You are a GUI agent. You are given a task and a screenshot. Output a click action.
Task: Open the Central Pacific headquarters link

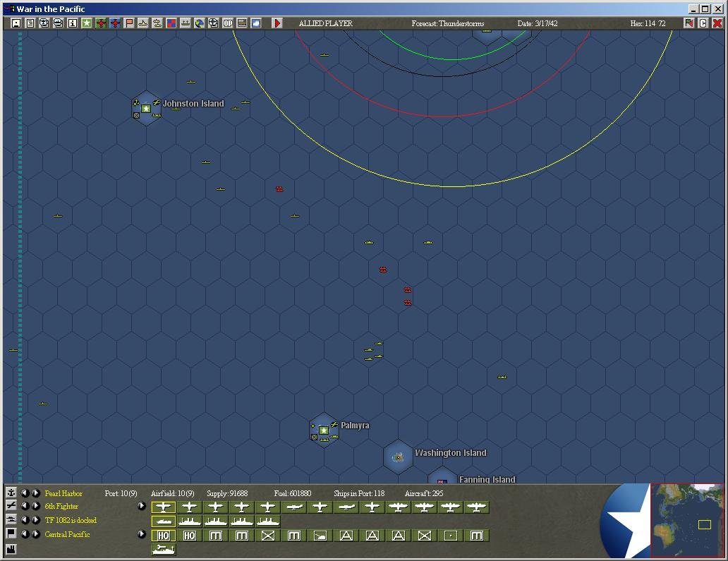tap(67, 534)
